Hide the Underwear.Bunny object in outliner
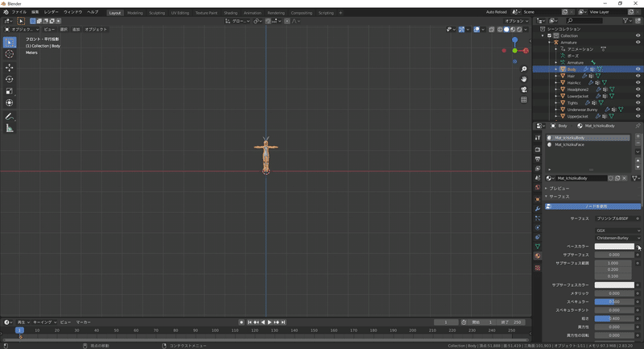 638,110
